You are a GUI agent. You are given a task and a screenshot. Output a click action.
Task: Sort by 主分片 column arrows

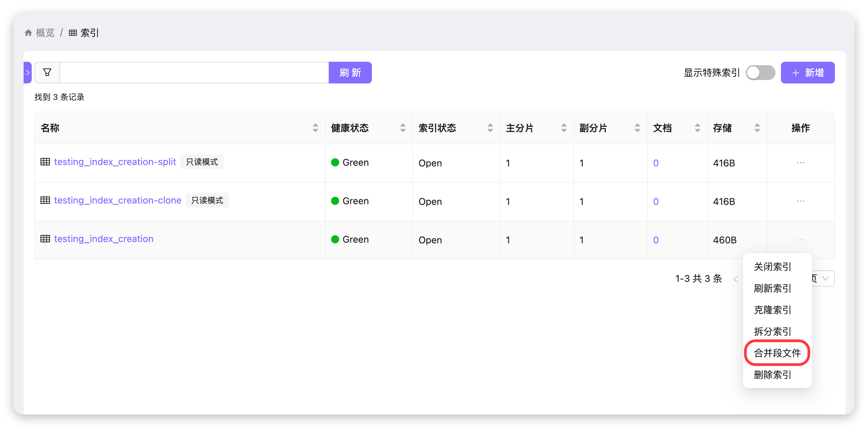click(x=564, y=128)
